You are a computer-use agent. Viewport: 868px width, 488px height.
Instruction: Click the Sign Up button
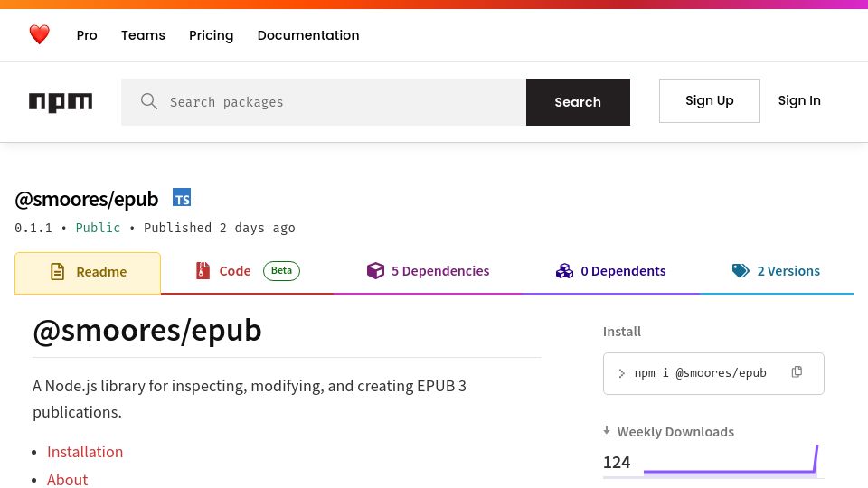coord(710,100)
